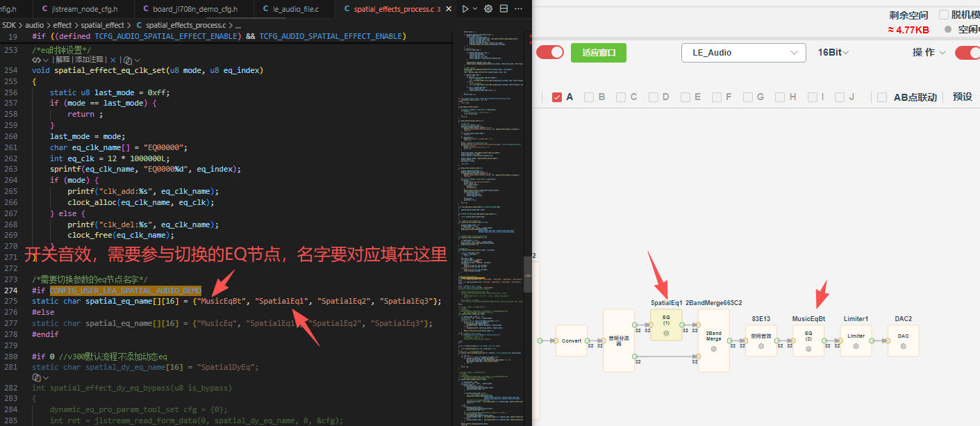Viewport: 980px width, 426px height.
Task: Click the green 适应窗口 button
Action: 599,53
